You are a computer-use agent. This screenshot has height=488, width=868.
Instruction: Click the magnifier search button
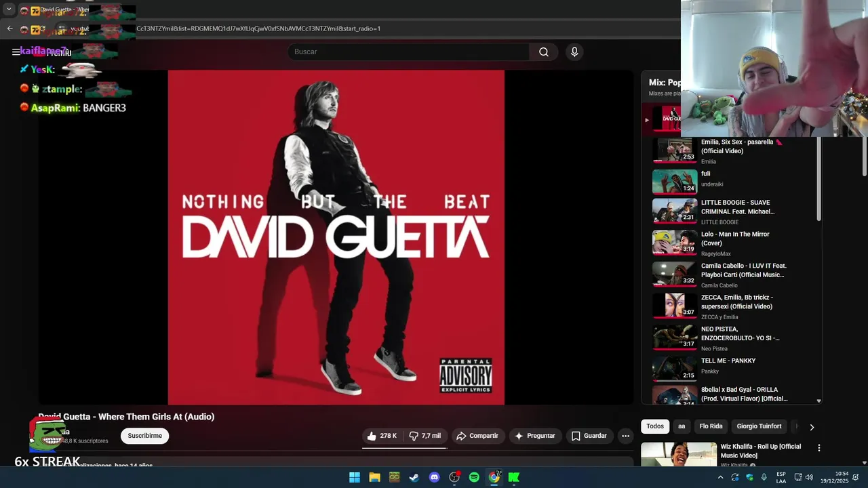pyautogui.click(x=544, y=52)
